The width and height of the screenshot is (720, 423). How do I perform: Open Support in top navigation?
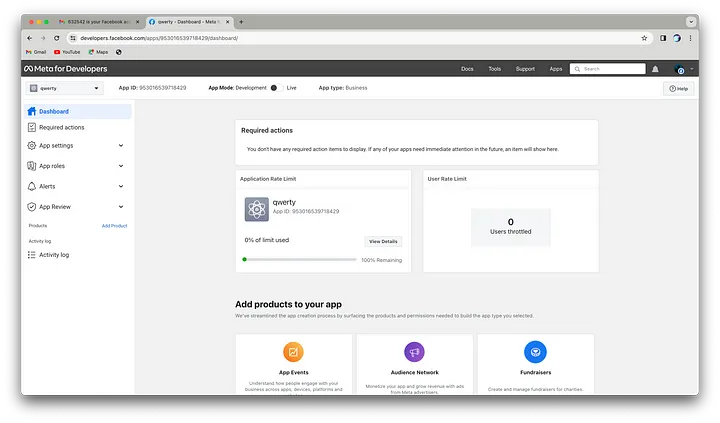[x=525, y=69]
